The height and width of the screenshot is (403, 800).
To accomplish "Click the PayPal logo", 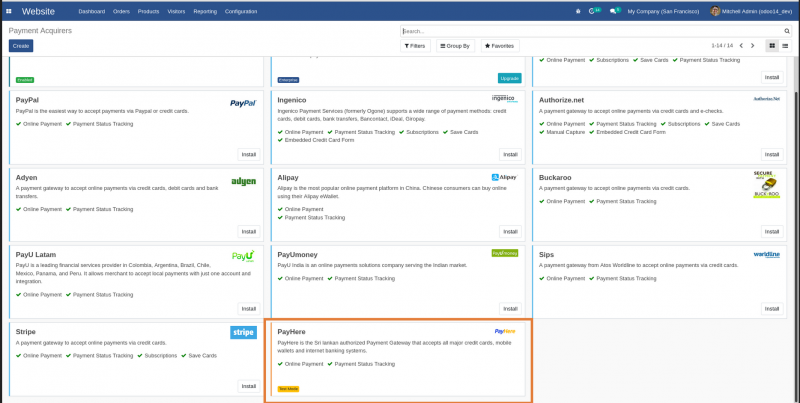I will 243,103.
